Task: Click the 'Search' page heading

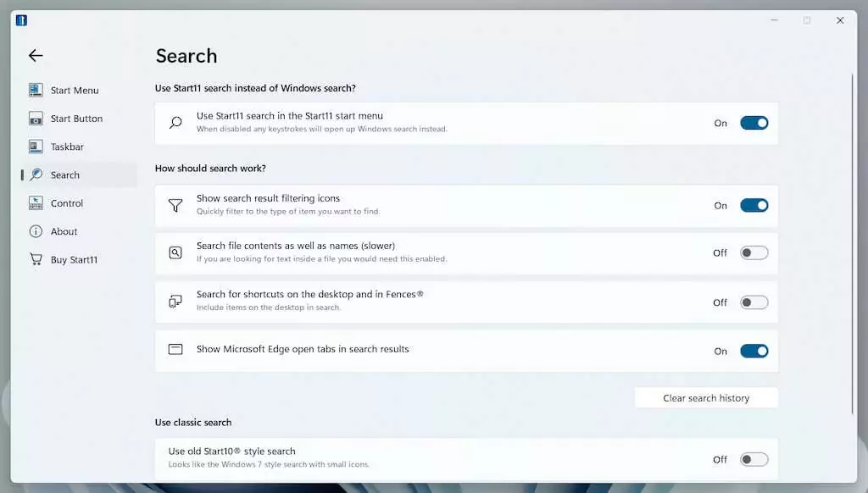Action: 186,56
